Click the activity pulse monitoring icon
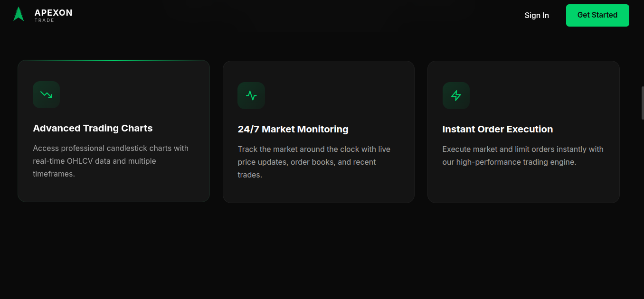Screen dimensions: 644x299 click(x=251, y=95)
